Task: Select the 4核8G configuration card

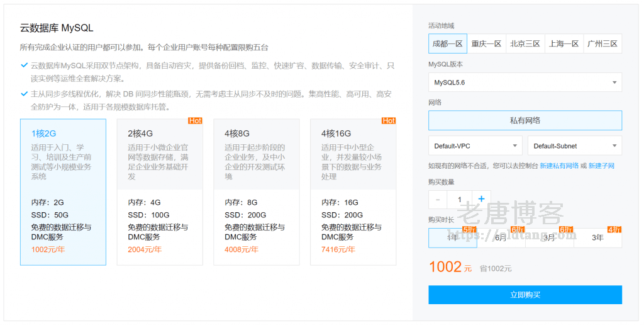Action: 257,192
